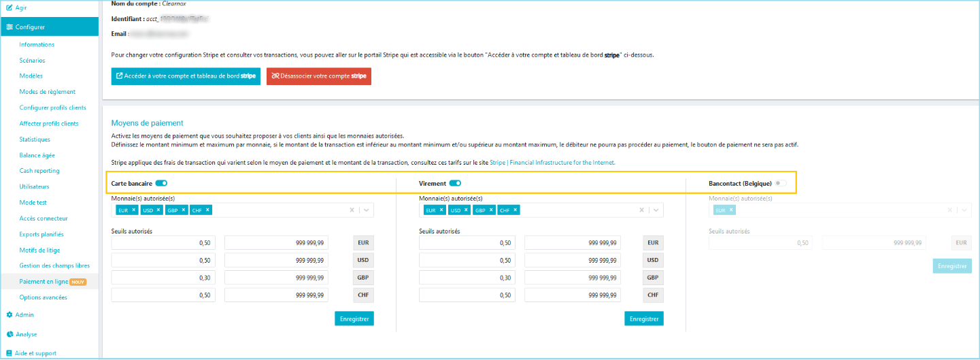The width and height of the screenshot is (980, 360).
Task: Open the Scénarios menu item
Action: (x=32, y=61)
